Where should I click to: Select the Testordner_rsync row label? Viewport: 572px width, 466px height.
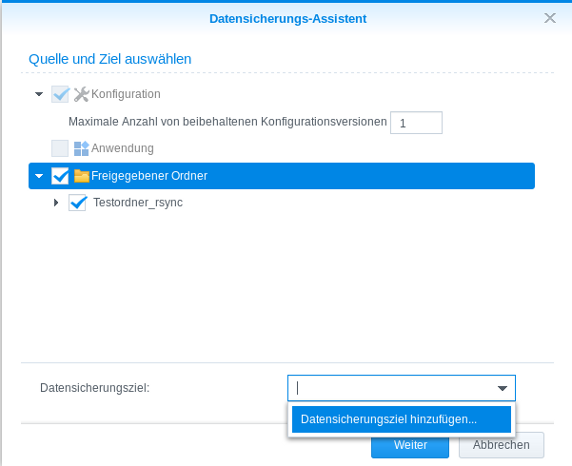click(x=138, y=203)
